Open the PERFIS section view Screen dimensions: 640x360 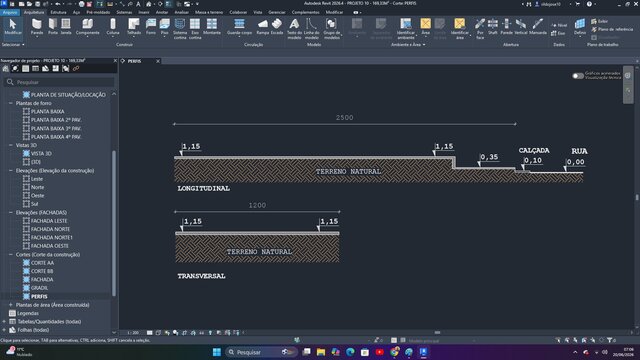pyautogui.click(x=39, y=296)
